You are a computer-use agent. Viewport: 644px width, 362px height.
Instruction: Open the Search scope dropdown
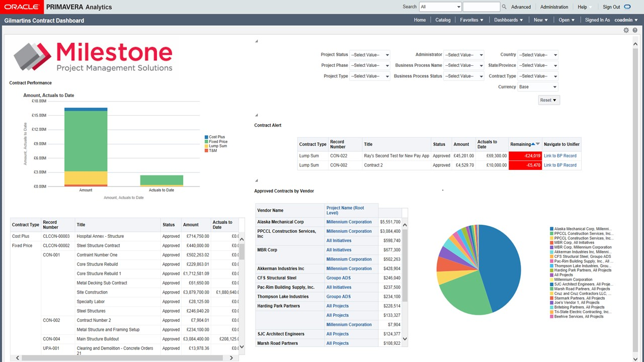440,7
